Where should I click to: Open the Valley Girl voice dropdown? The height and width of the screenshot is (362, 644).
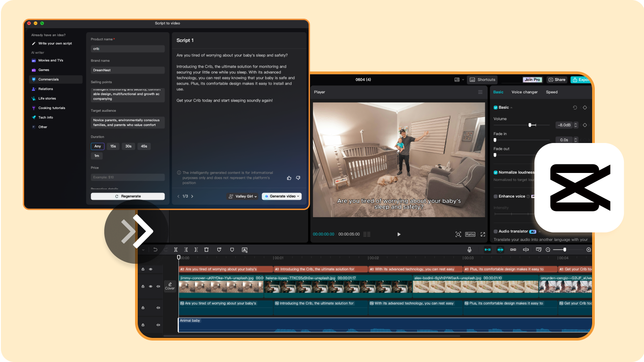[x=242, y=196]
